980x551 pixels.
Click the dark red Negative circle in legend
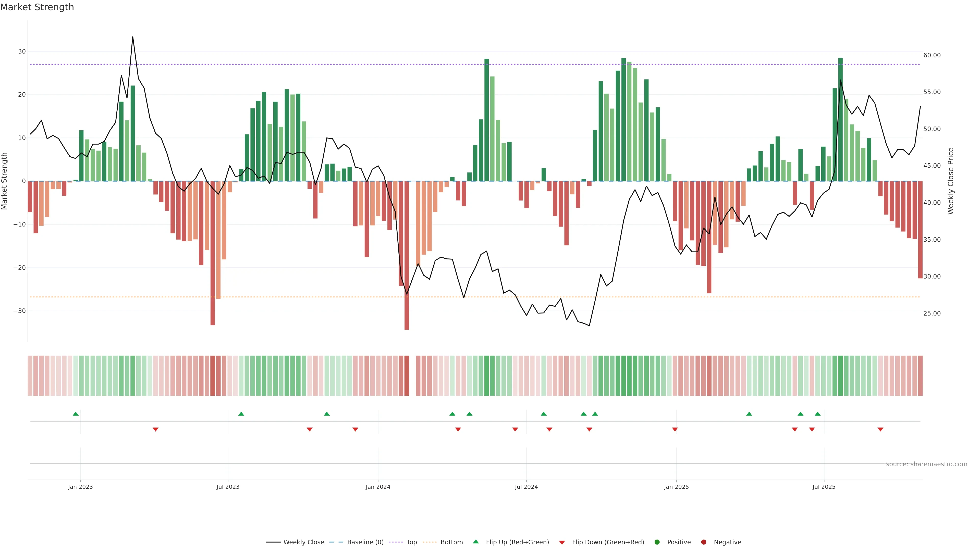pos(703,542)
